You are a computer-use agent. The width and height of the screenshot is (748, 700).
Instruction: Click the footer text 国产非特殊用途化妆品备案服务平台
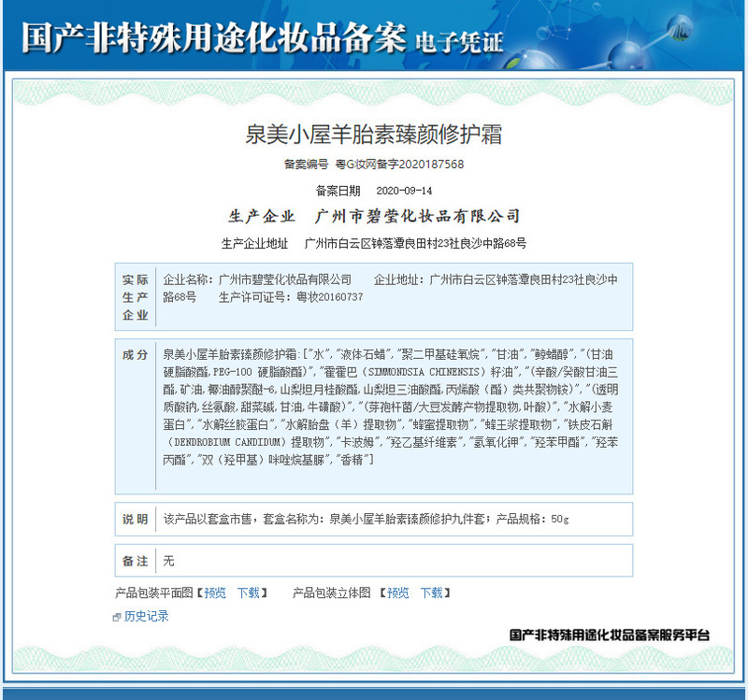[x=610, y=635]
